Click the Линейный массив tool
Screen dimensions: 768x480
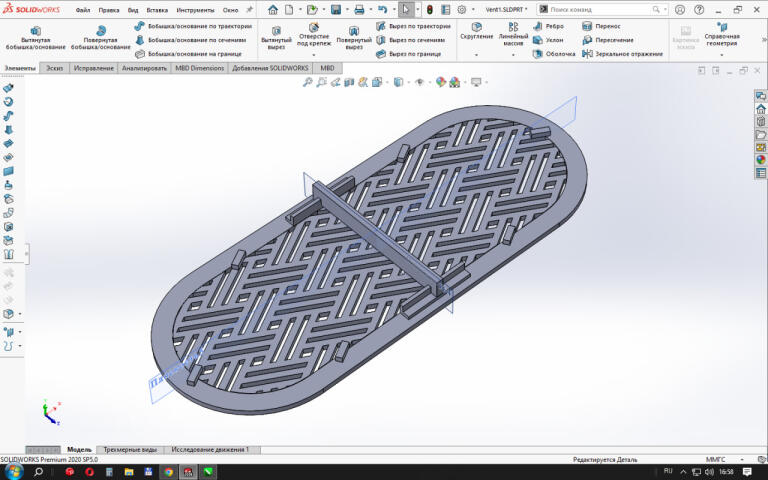(x=513, y=34)
